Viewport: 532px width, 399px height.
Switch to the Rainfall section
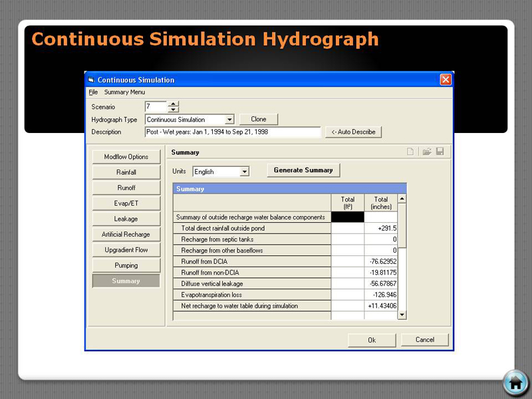point(126,172)
